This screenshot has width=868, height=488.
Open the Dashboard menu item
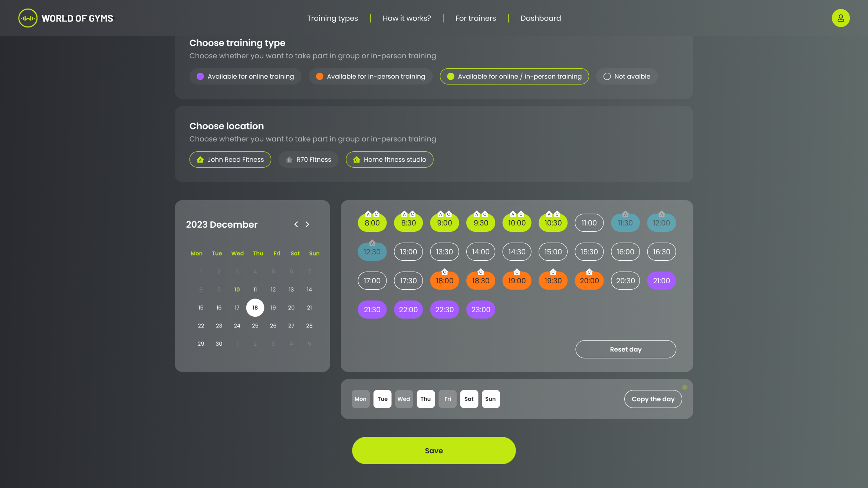(x=540, y=18)
